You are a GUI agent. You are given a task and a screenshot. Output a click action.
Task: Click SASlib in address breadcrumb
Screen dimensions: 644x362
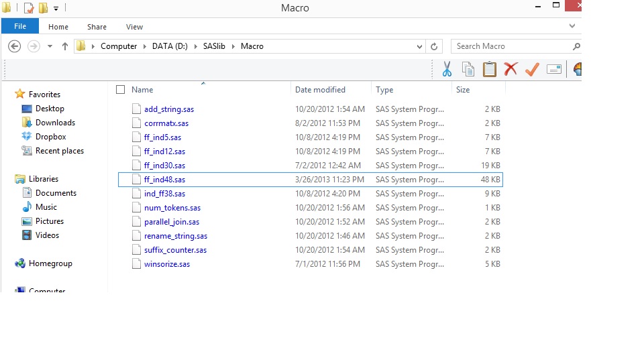214,46
